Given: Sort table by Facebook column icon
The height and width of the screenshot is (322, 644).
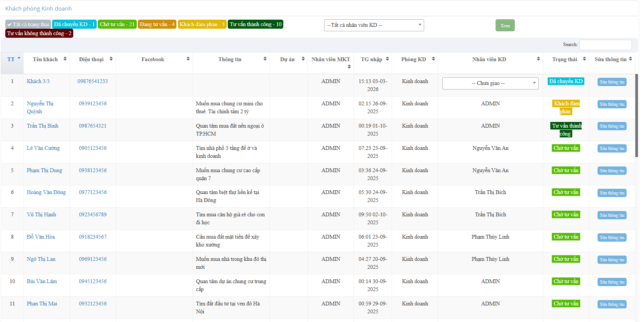Looking at the screenshot, I should 188,59.
